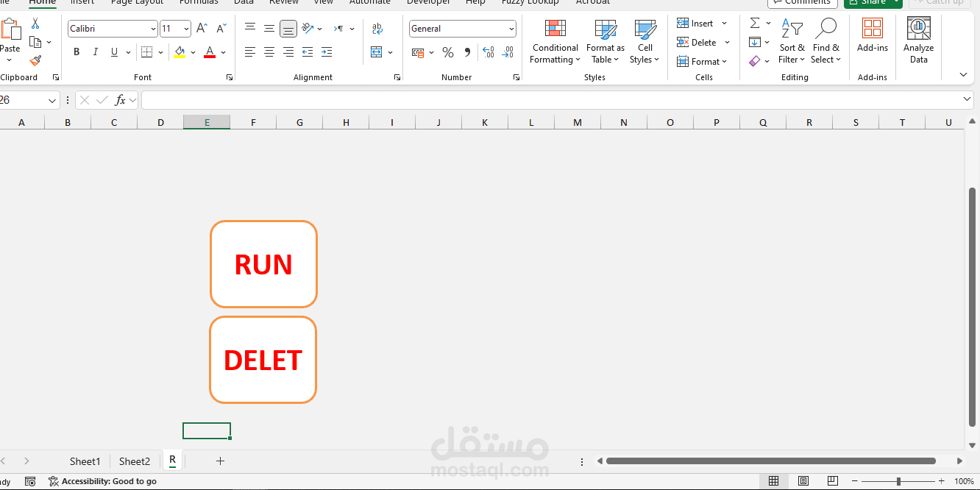Toggle underline formatting

coord(114,52)
